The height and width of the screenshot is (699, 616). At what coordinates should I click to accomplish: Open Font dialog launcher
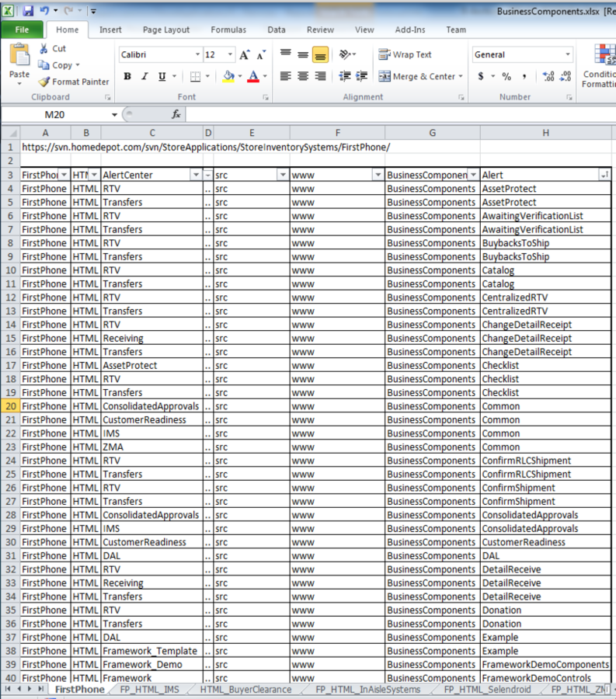pyautogui.click(x=266, y=97)
